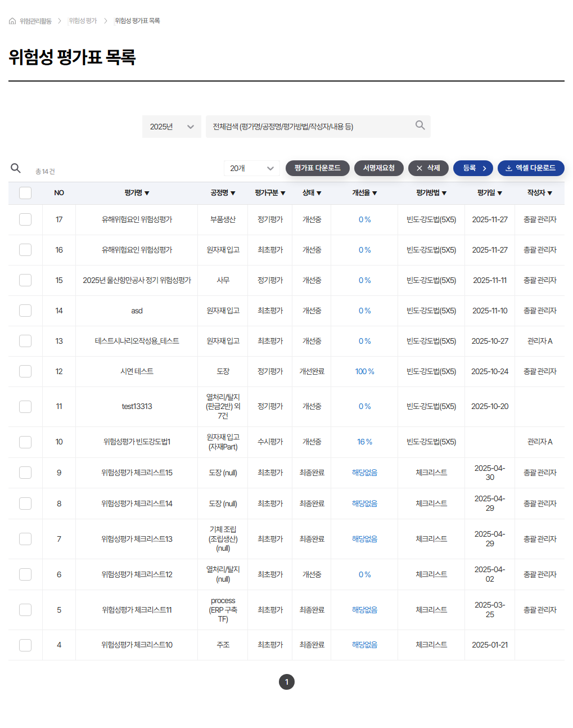The image size is (573, 728).
Task: Sort by 평가일 column arrow
Action: [x=499, y=193]
